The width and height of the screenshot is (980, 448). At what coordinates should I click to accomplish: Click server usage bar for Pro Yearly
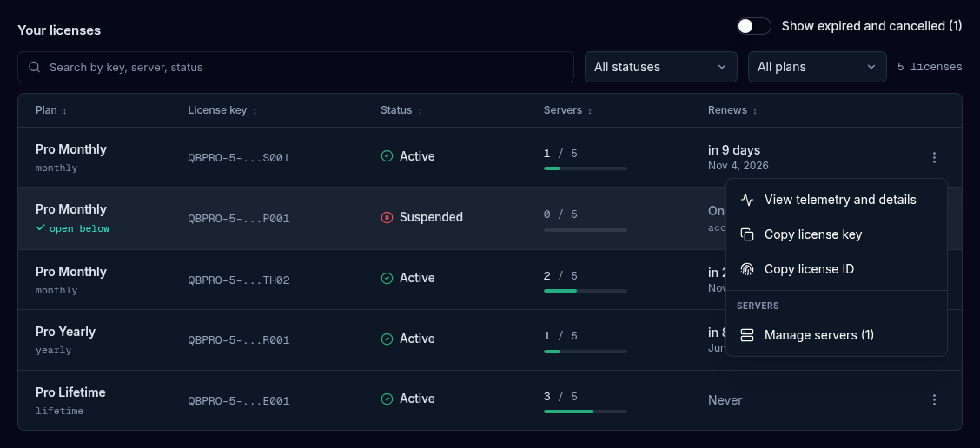[x=585, y=351]
